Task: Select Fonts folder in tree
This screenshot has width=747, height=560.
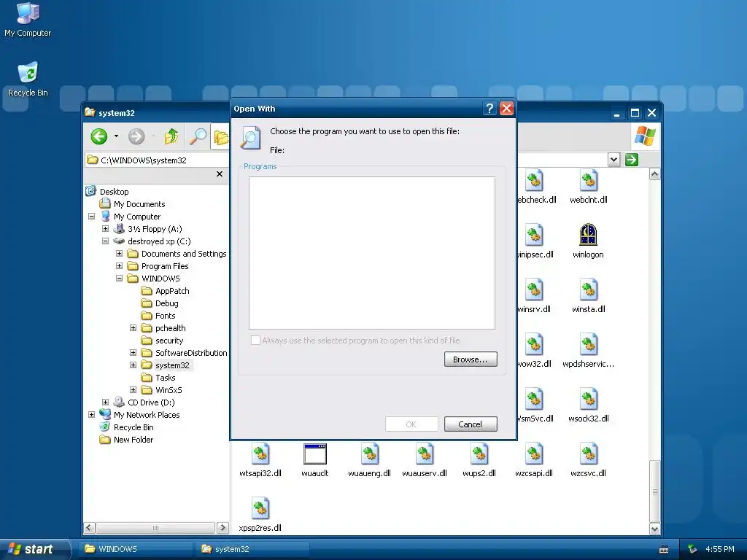Action: (x=165, y=315)
